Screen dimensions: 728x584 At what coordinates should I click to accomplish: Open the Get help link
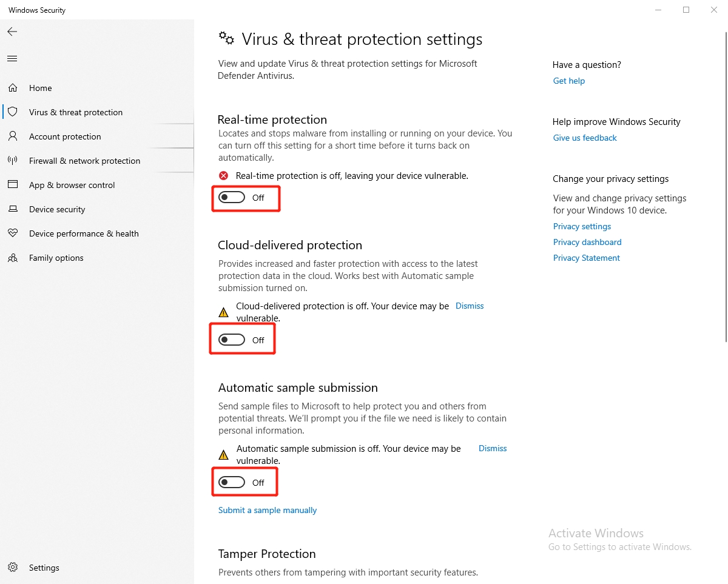[x=569, y=81]
